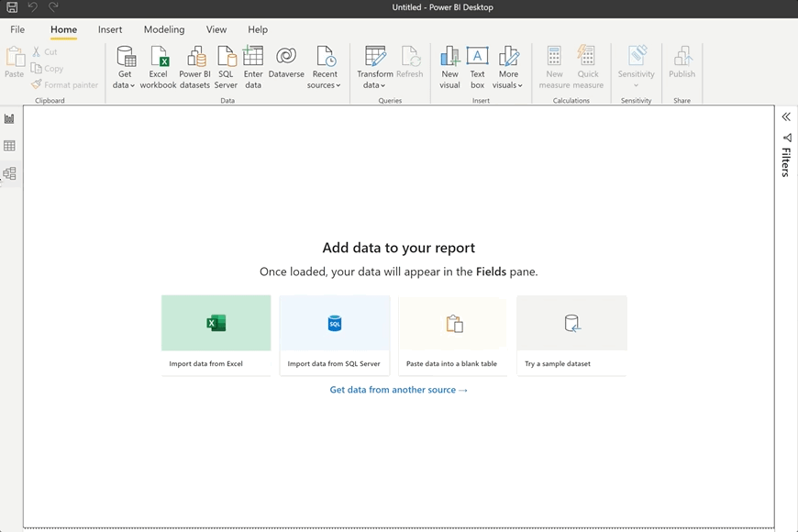Expand the Transform data dropdown arrow

click(382, 85)
